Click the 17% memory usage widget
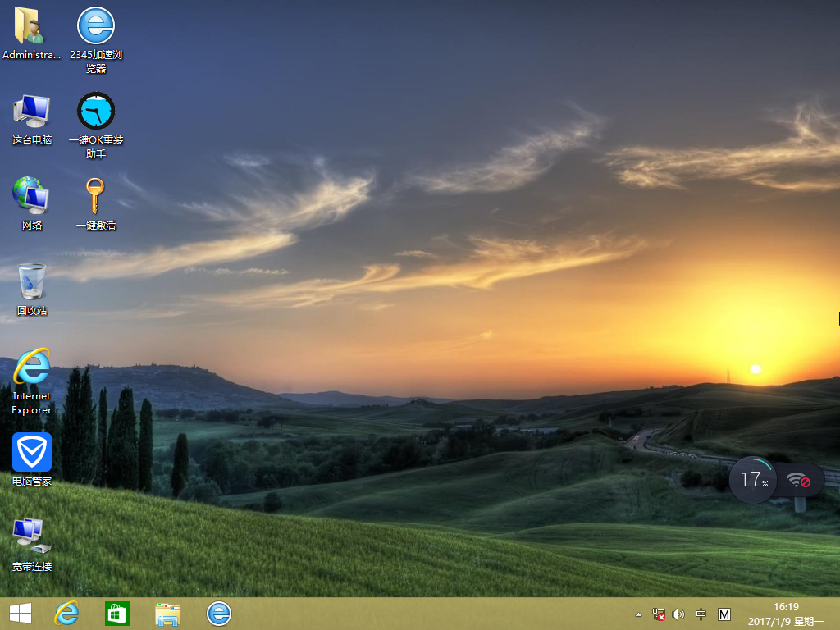Image resolution: width=840 pixels, height=630 pixels. point(754,479)
